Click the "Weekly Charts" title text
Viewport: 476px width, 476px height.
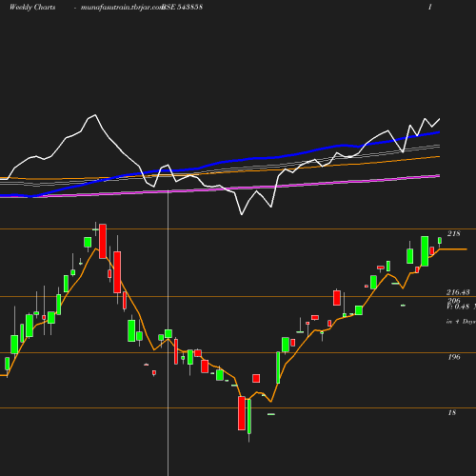point(32,7)
